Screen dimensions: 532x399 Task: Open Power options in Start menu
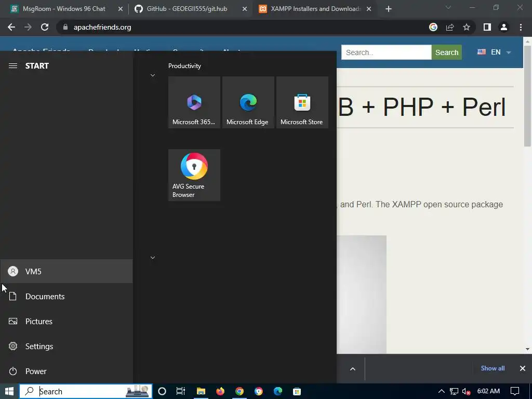tap(66, 371)
